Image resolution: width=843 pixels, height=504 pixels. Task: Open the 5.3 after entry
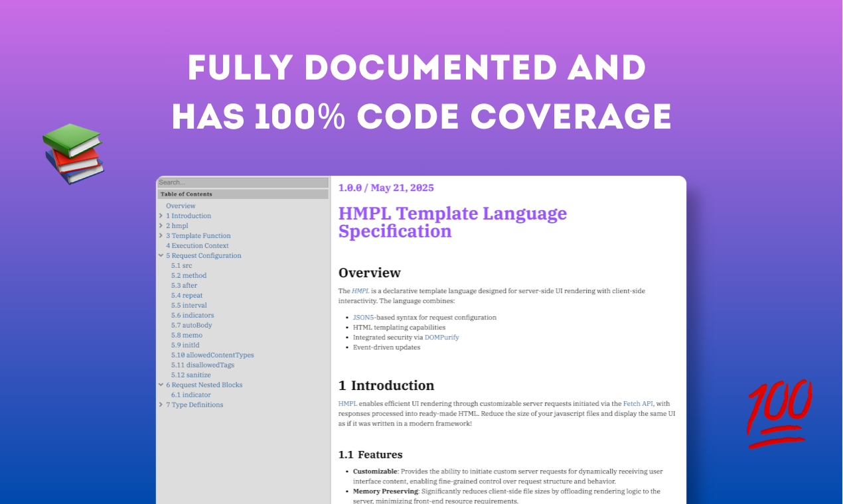[x=185, y=286]
